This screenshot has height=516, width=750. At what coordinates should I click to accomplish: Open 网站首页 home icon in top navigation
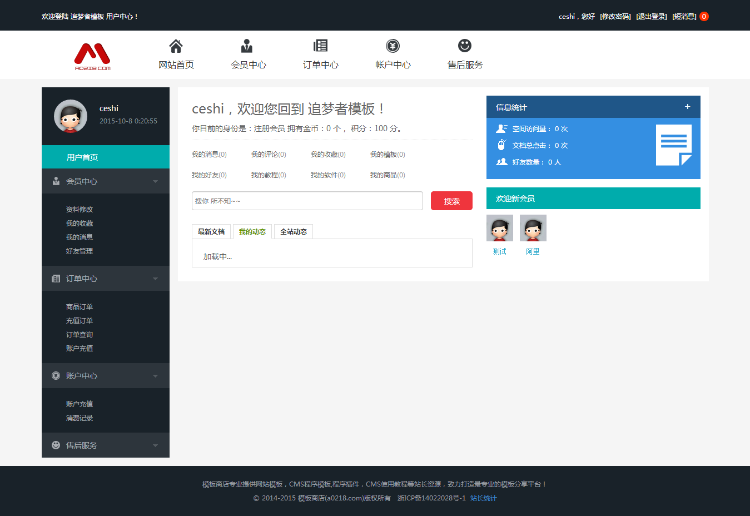point(176,46)
